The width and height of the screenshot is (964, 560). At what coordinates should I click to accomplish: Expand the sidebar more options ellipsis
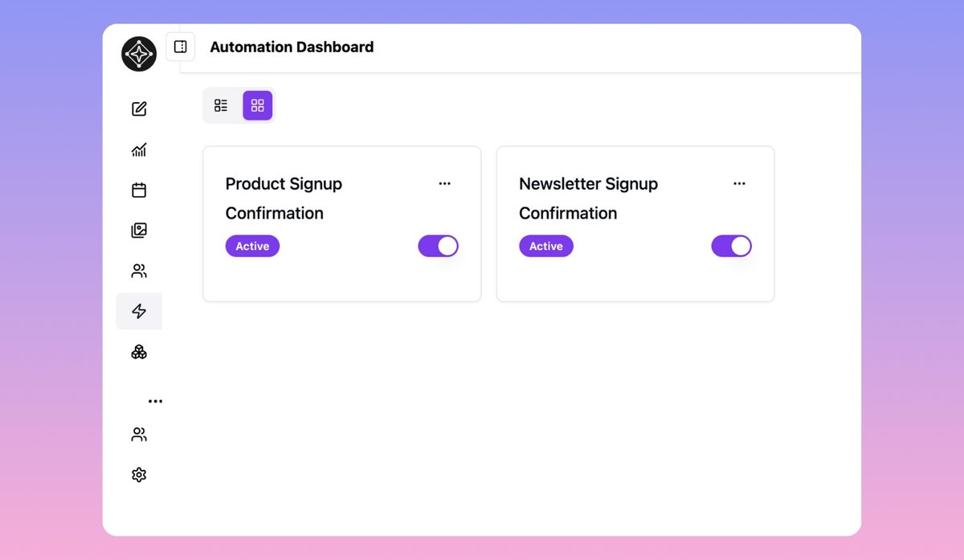(x=155, y=401)
